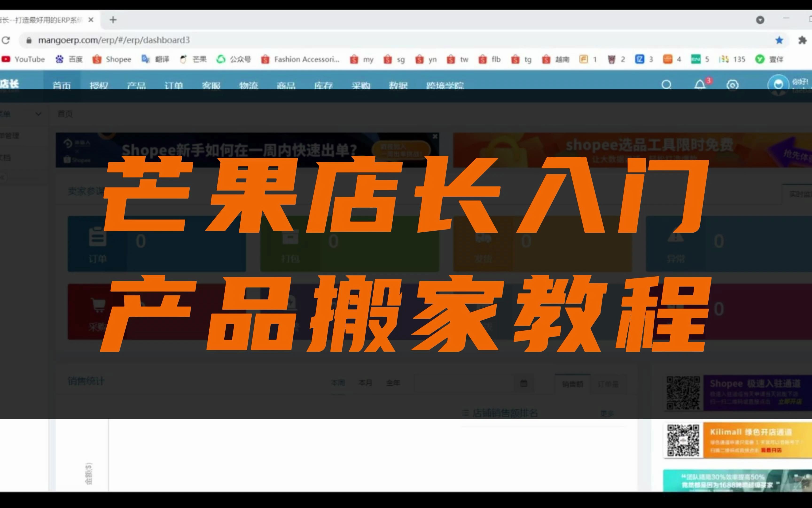Select 采购 in the top navigation
The image size is (812, 508).
[361, 86]
